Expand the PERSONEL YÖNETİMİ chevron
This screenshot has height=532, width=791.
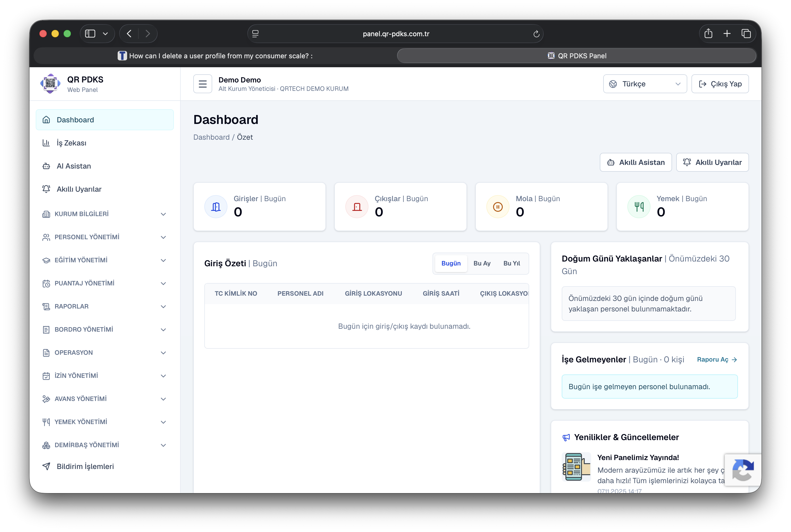(163, 237)
